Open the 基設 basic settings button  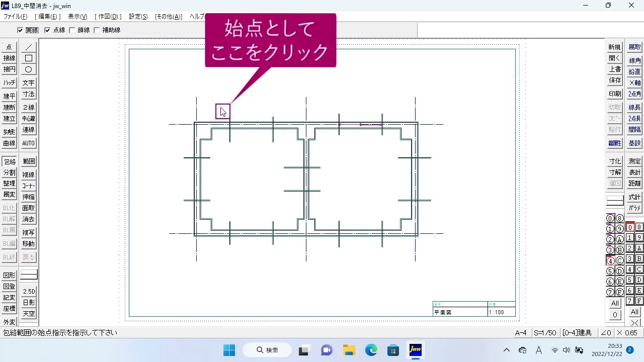(634, 143)
